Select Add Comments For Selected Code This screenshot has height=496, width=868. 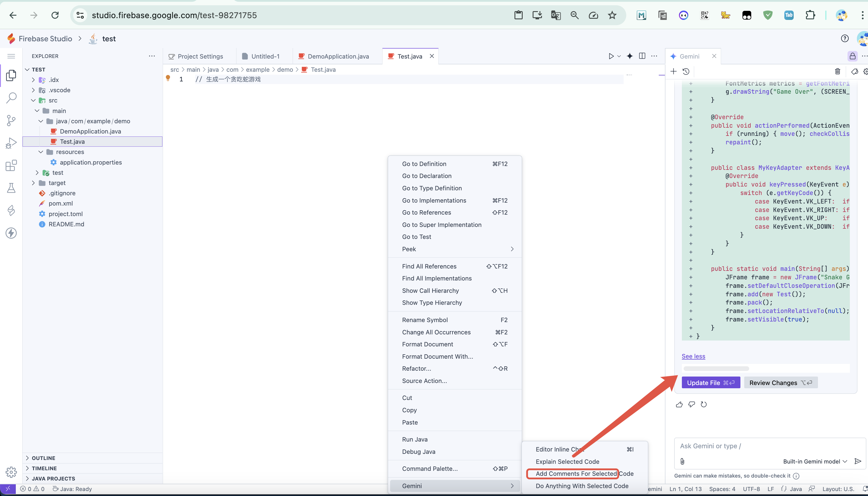(584, 473)
